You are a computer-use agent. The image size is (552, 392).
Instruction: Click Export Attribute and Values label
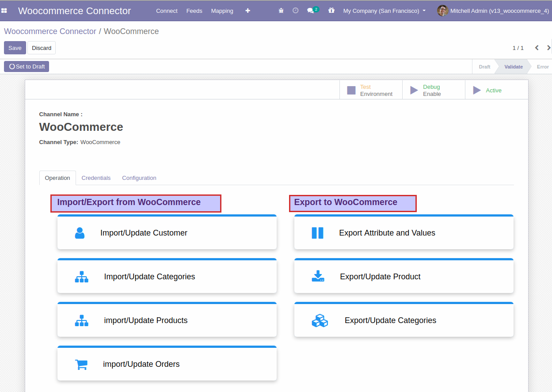pos(387,233)
